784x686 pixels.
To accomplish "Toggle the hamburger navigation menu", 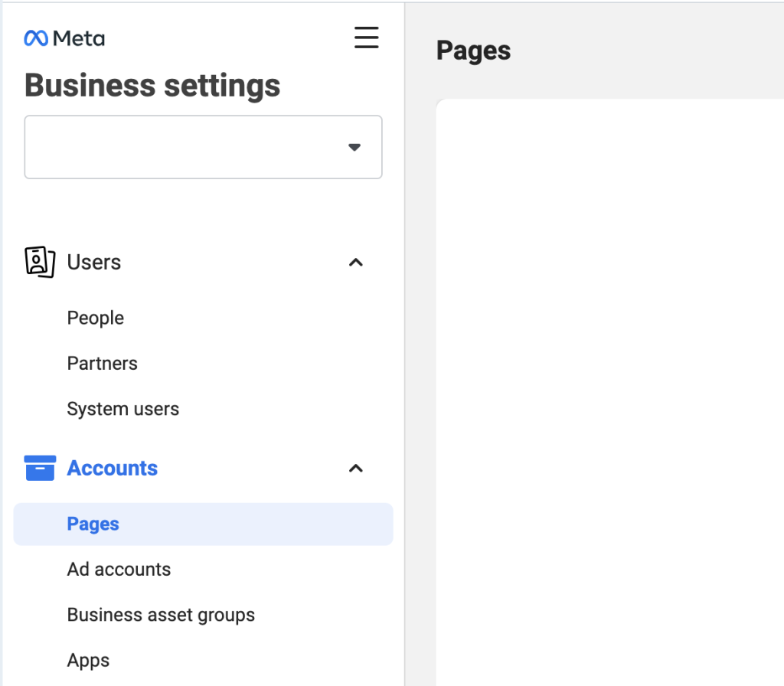I will 366,38.
